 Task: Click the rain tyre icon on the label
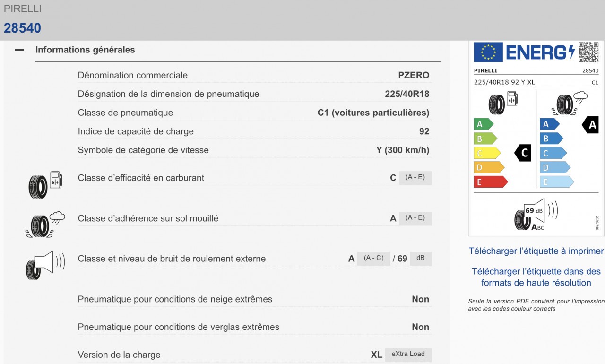point(570,104)
